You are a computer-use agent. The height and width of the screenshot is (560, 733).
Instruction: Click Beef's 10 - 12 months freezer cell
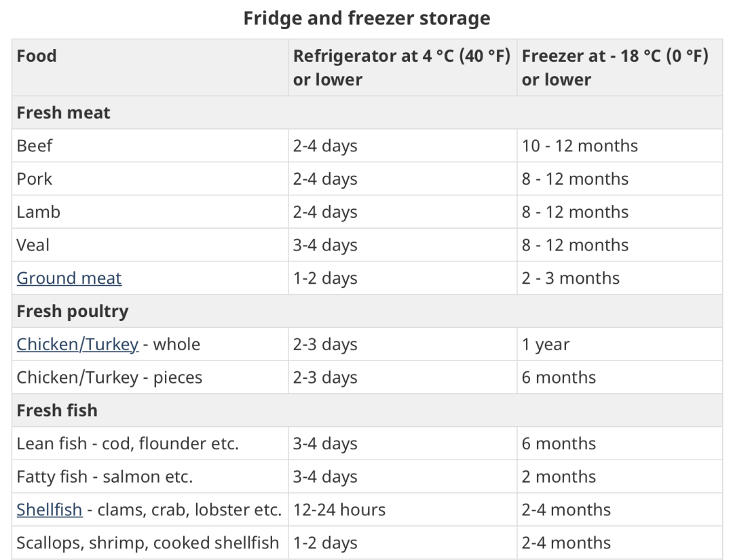pos(580,146)
